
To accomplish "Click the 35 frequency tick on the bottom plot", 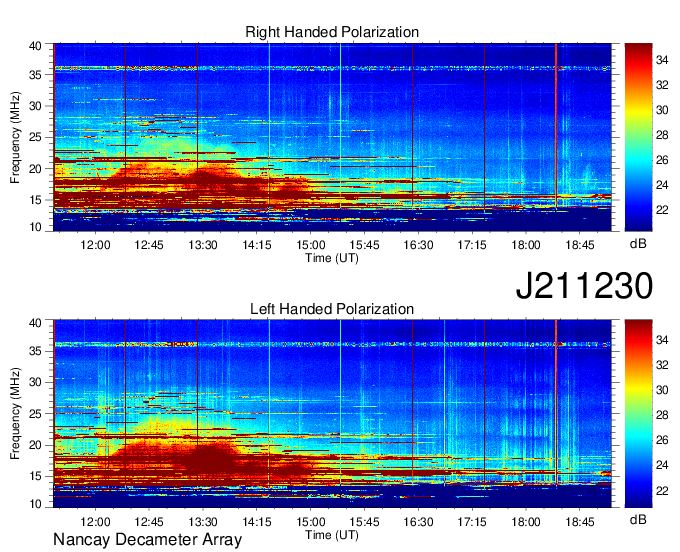I will pos(36,351).
